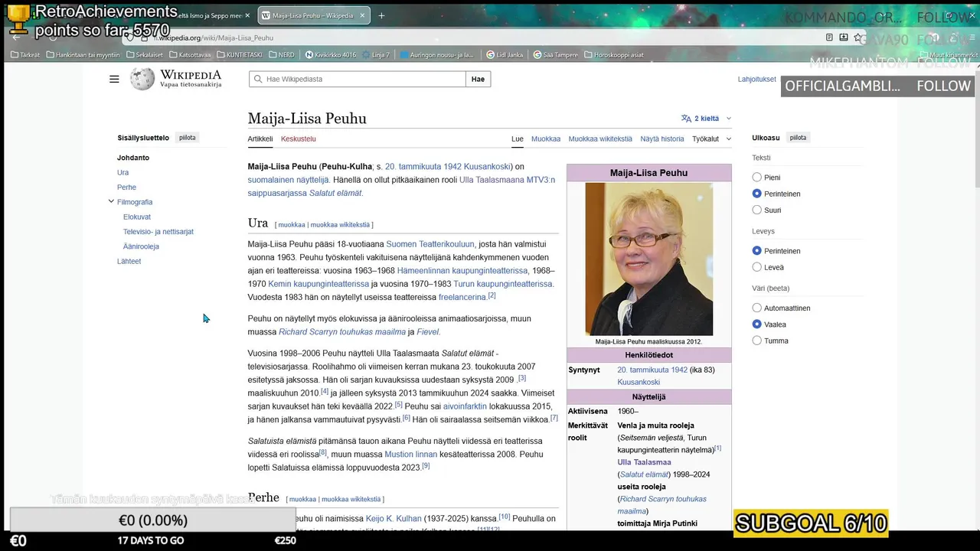The height and width of the screenshot is (551, 980).
Task: Open the Muokkaa wikitekstiä tab
Action: coord(600,139)
